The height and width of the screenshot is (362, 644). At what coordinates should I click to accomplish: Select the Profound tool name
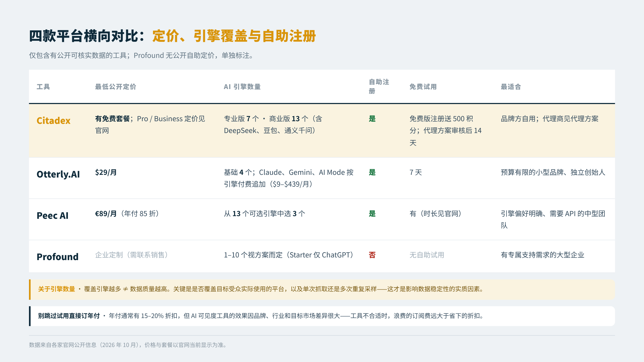tap(58, 257)
